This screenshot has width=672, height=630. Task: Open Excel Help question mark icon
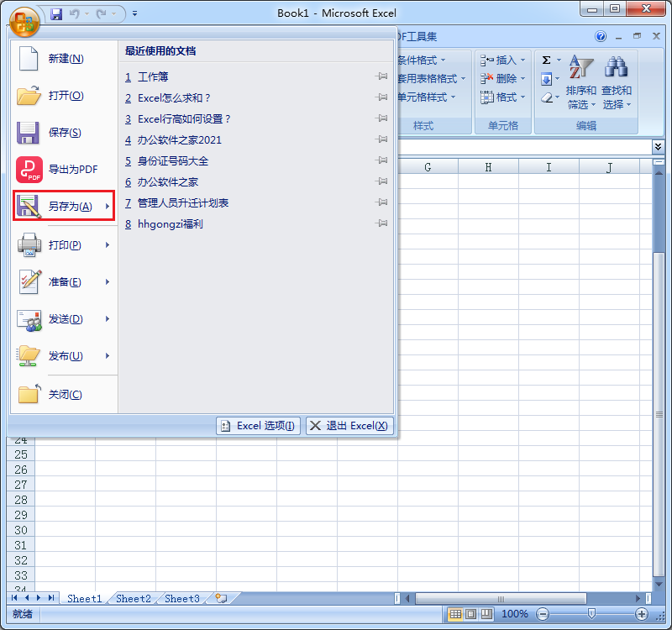(x=601, y=36)
